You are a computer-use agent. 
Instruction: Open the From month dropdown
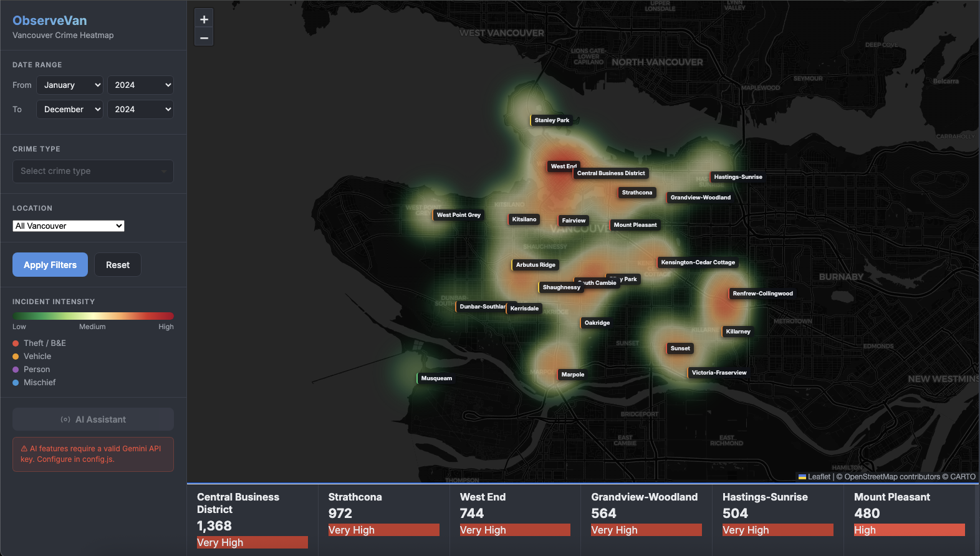(x=70, y=85)
